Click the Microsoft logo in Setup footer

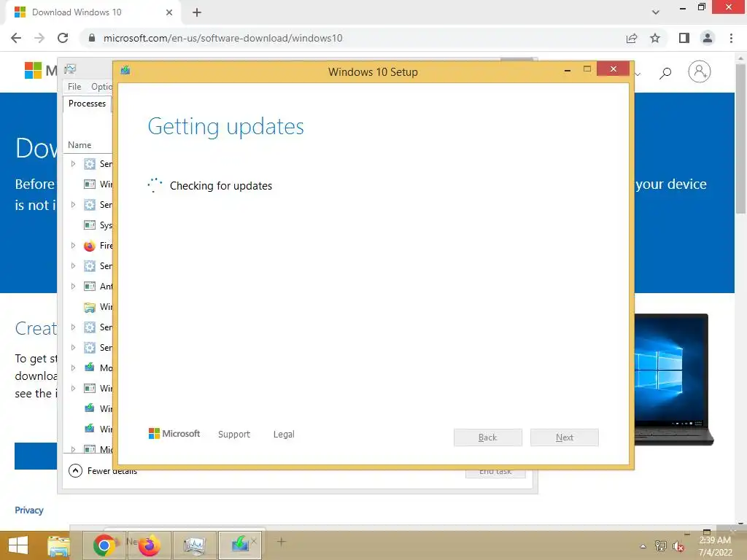pyautogui.click(x=174, y=433)
